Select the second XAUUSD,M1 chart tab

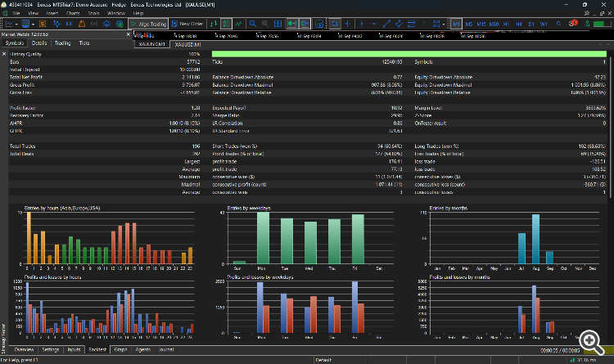pyautogui.click(x=187, y=45)
